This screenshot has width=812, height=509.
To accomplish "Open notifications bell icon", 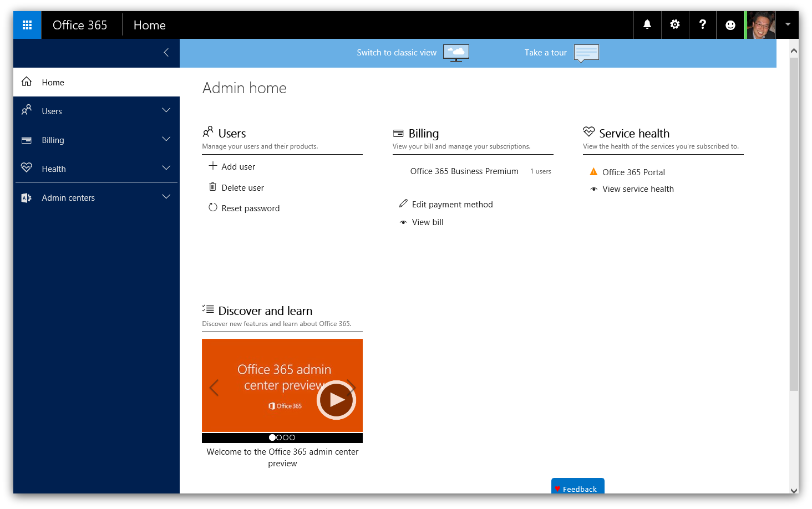I will (x=647, y=25).
